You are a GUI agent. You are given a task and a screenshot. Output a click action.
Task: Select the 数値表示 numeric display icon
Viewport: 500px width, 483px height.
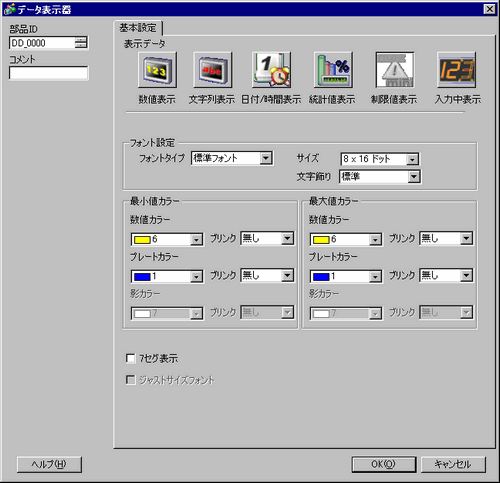click(157, 70)
